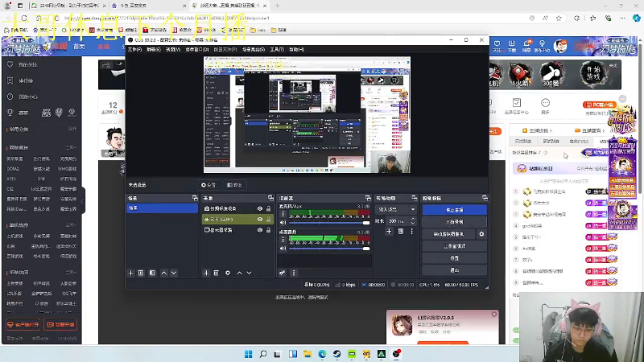644x362 pixels.
Task: Open Edit menu in OBS
Action: point(154,49)
